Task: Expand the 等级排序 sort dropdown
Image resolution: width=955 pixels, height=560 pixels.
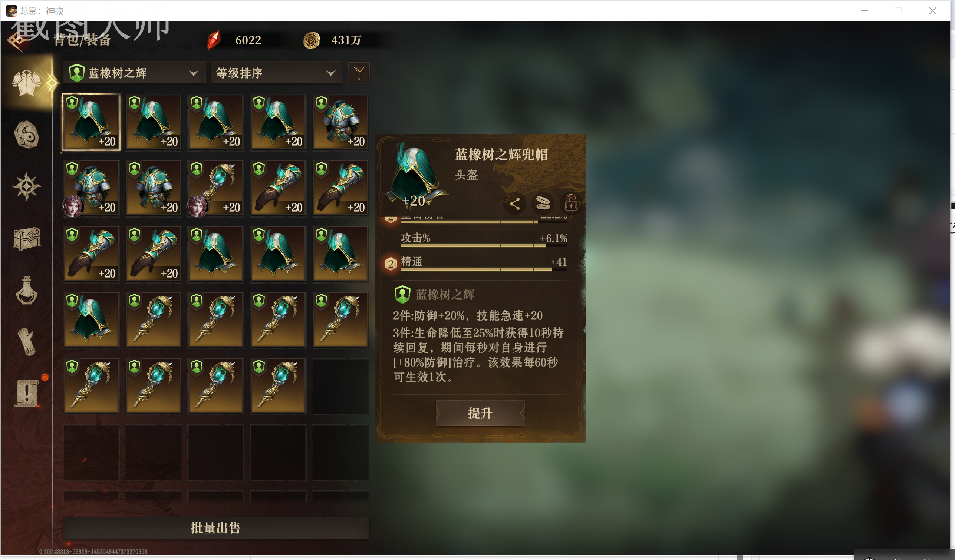Action: click(x=277, y=73)
